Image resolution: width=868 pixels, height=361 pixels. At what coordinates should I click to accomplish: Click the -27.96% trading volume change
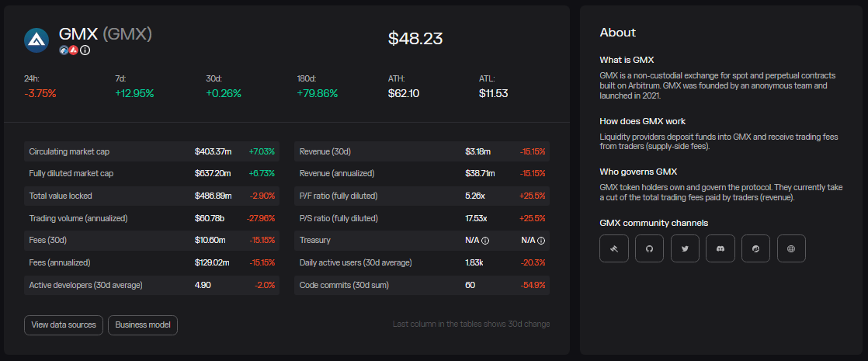pos(260,218)
